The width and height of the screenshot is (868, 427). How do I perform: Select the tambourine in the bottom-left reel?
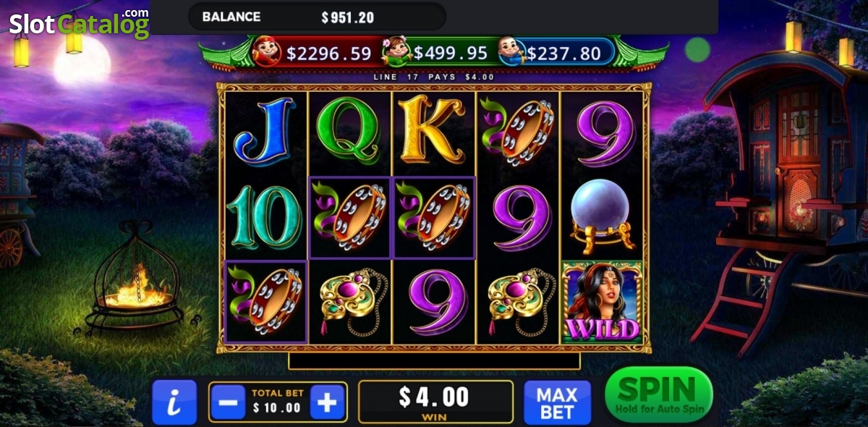tap(265, 302)
